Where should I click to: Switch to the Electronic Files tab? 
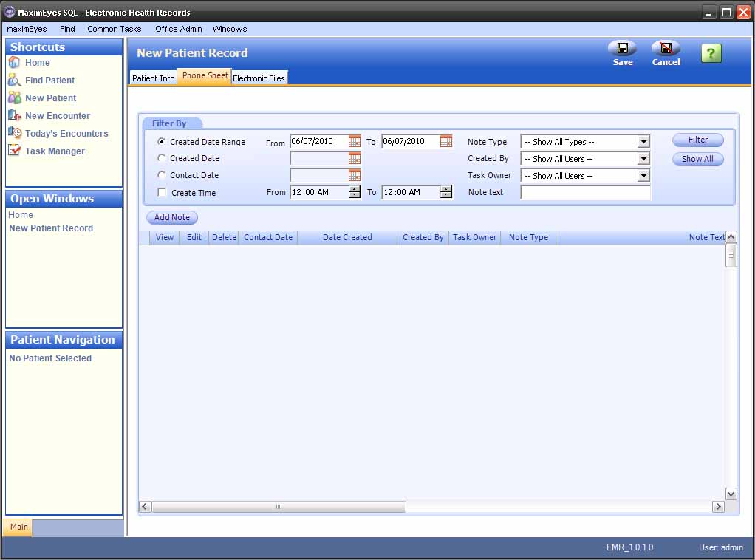(259, 78)
